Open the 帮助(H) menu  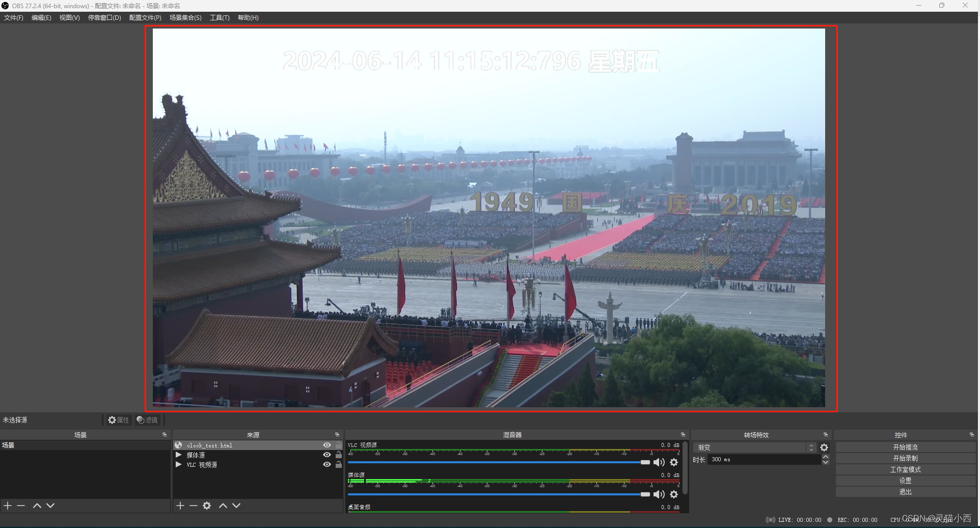(x=248, y=18)
